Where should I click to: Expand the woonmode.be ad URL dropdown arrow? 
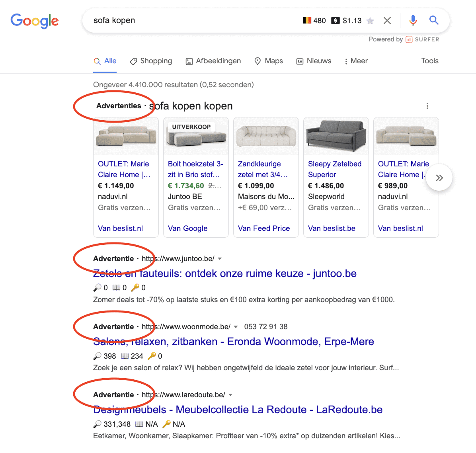[236, 327]
